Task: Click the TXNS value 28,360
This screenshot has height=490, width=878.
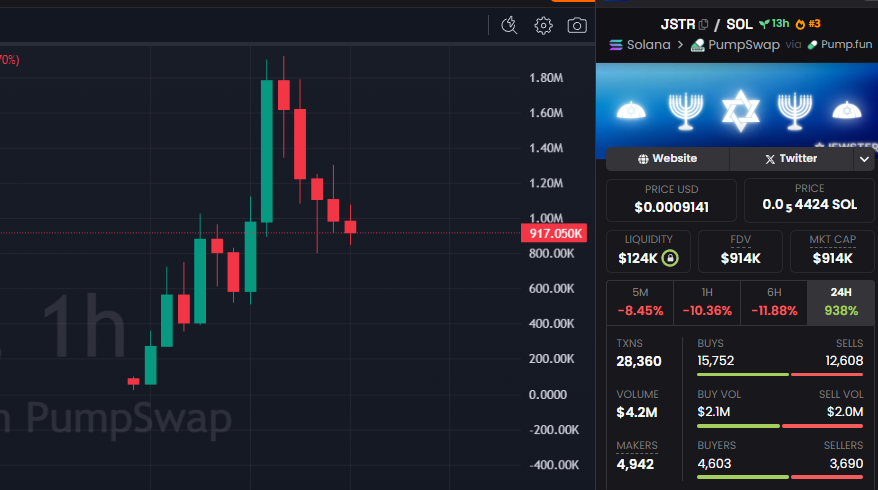Action: [639, 361]
